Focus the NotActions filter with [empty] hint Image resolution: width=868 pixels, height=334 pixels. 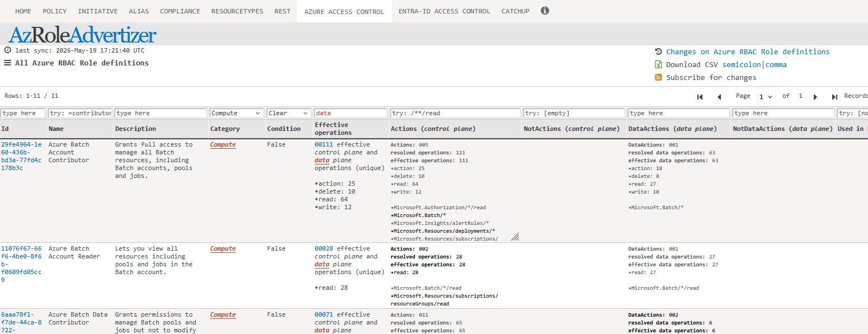click(x=574, y=113)
